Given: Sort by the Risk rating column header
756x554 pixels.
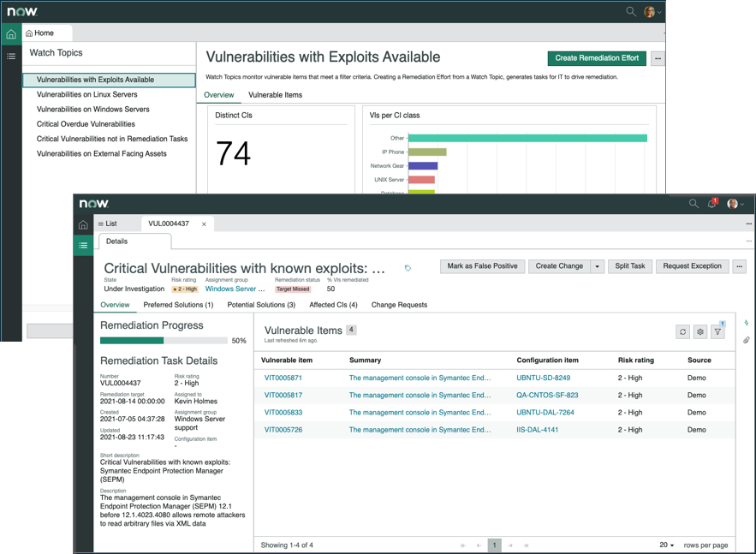Looking at the screenshot, I should (x=636, y=360).
